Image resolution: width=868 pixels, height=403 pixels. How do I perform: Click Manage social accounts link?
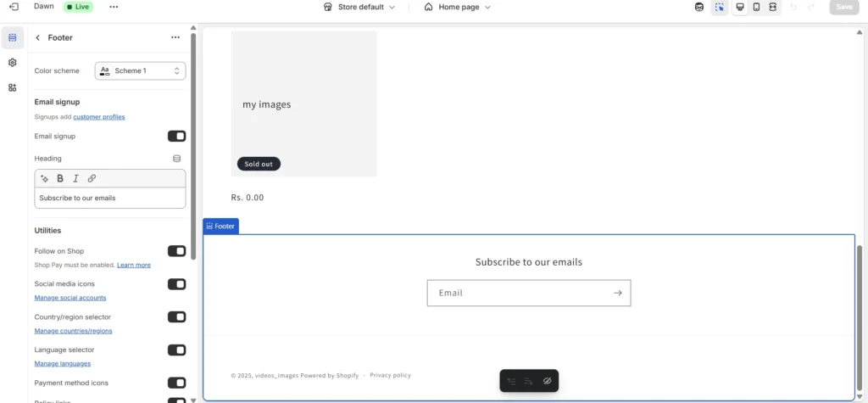coord(70,298)
